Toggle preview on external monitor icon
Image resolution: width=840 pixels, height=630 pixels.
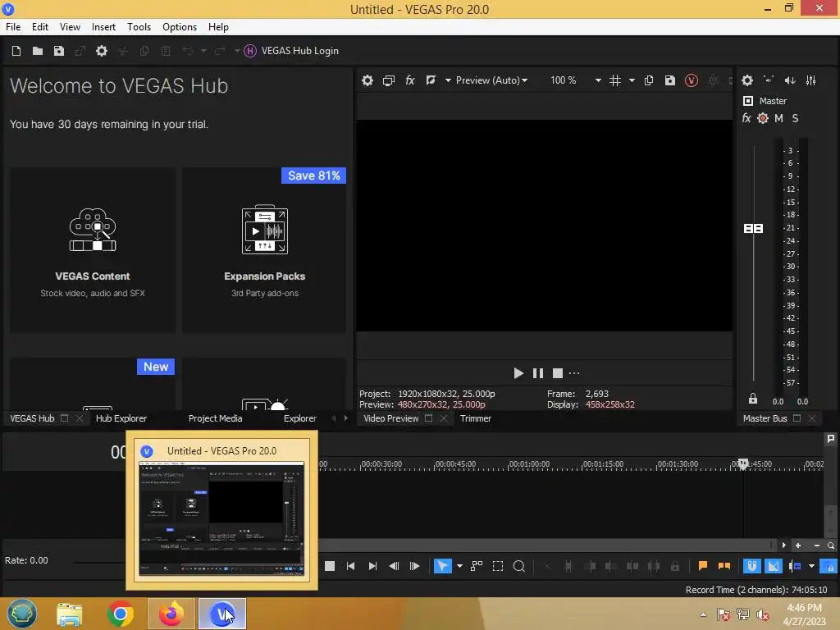click(x=388, y=80)
